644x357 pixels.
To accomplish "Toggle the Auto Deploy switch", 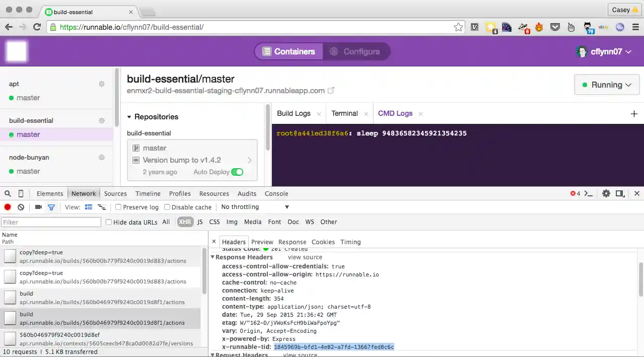I will coord(237,172).
